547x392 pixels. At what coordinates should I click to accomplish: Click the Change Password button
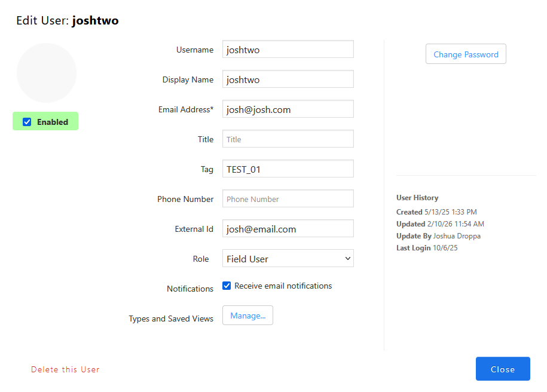tap(466, 54)
